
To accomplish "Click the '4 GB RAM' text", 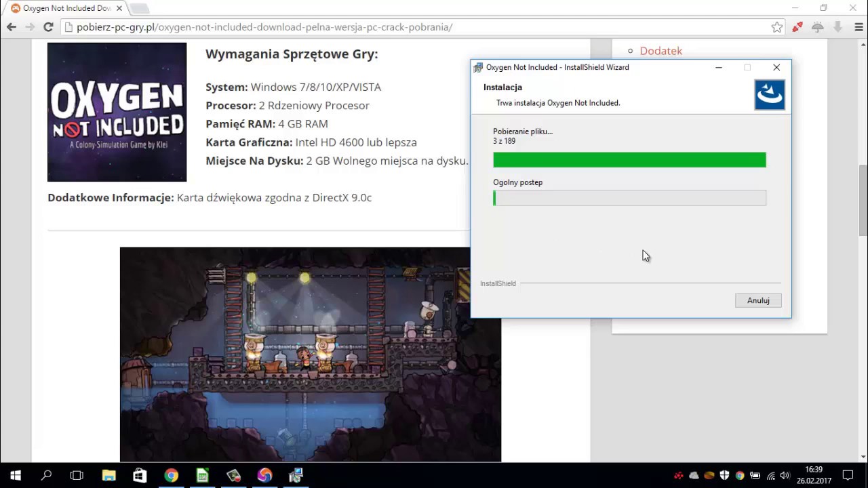I will [303, 124].
